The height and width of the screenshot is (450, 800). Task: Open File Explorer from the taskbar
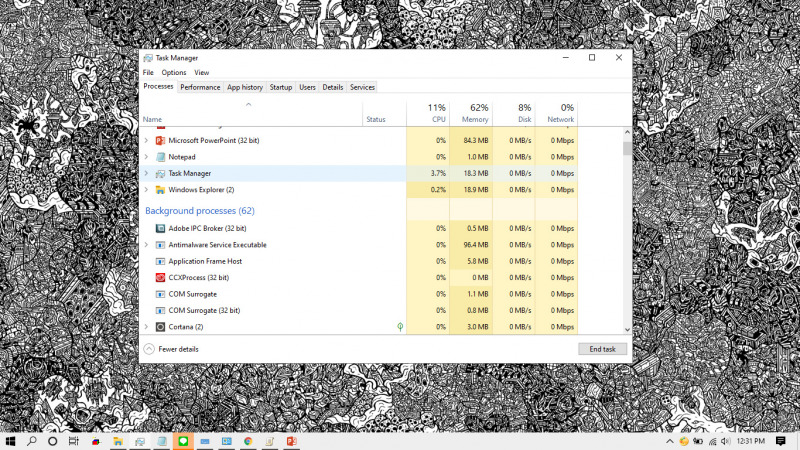[x=118, y=441]
